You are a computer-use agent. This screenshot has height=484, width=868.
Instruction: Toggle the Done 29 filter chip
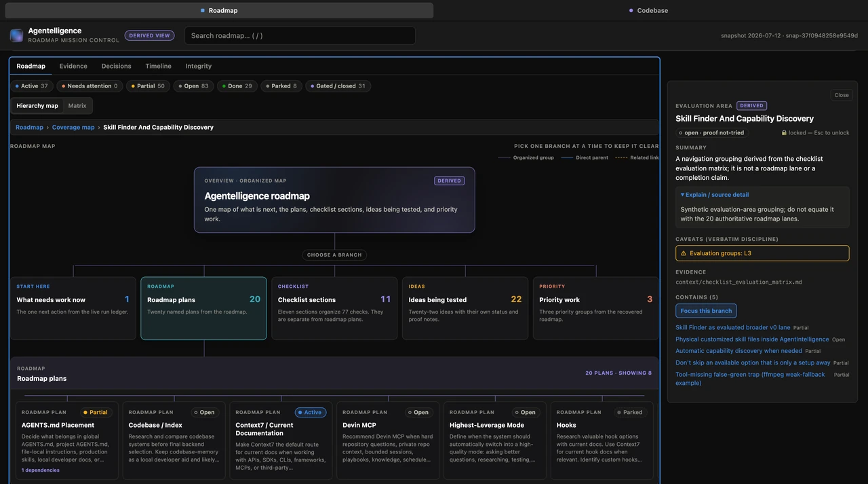(x=237, y=86)
